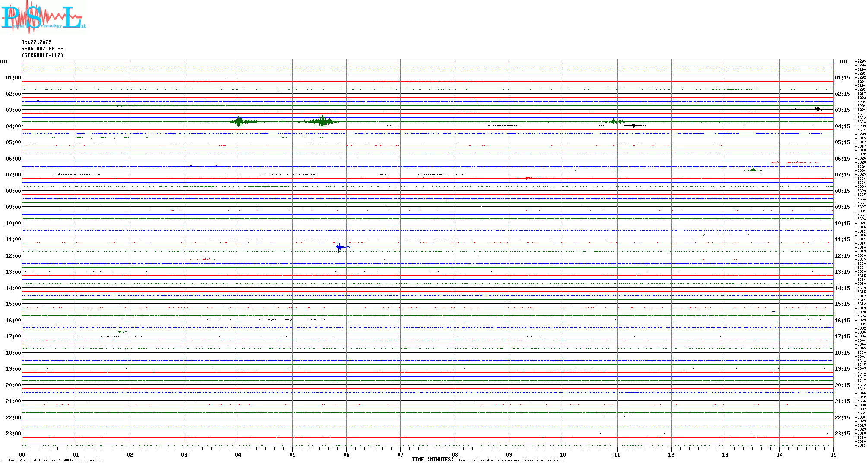Click the TIME (MINUTES) axis title
This screenshot has height=466, width=868.
[432, 460]
